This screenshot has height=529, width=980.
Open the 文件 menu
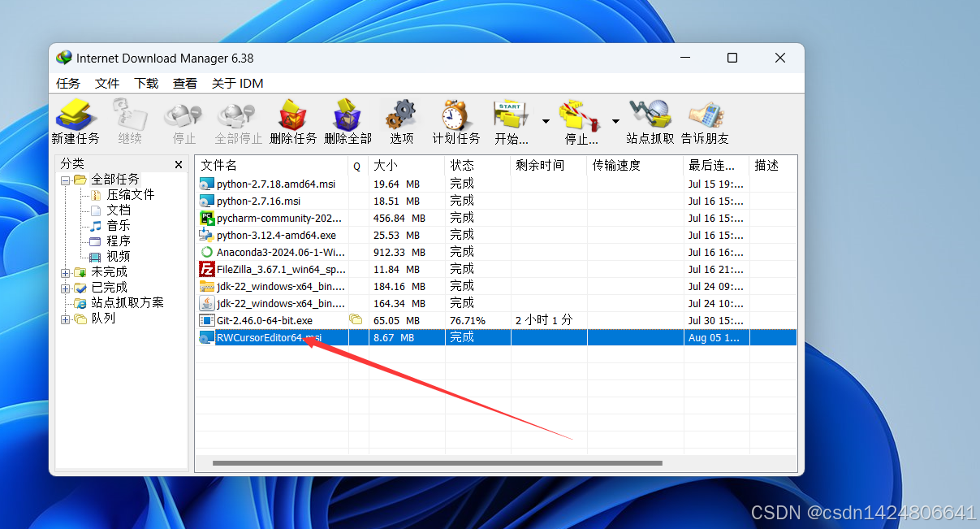pyautogui.click(x=107, y=84)
